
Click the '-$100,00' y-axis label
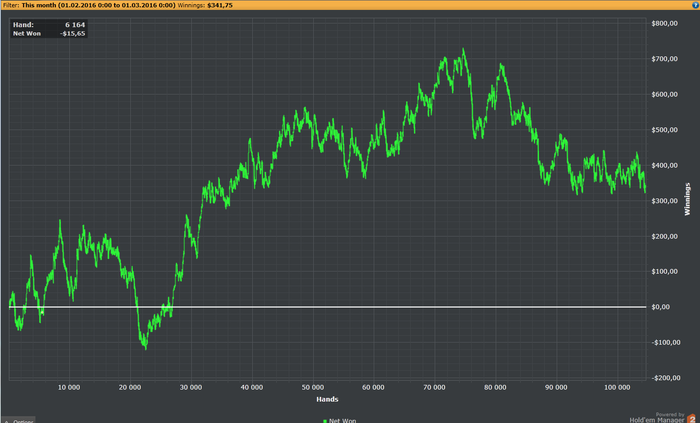point(666,342)
